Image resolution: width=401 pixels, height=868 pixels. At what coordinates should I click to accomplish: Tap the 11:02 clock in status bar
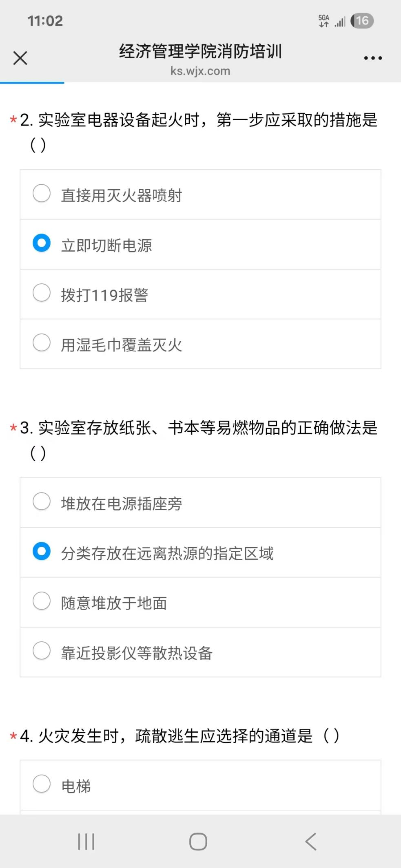45,21
